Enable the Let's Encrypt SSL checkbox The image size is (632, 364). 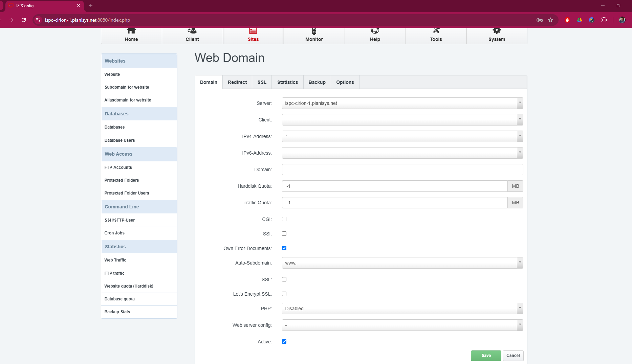pyautogui.click(x=284, y=294)
